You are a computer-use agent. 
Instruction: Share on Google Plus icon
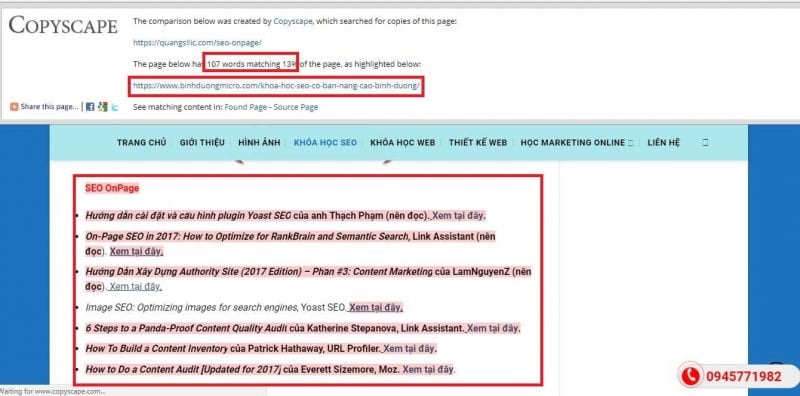[103, 107]
